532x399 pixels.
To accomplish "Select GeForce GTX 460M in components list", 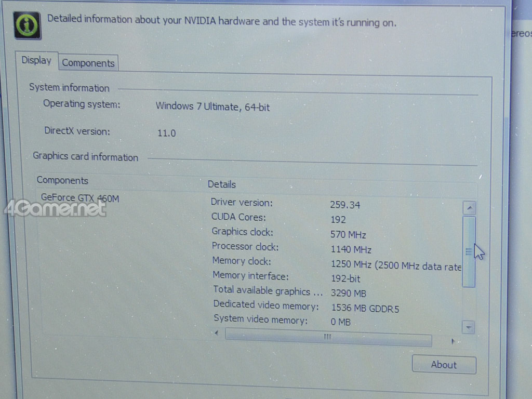I will point(80,198).
